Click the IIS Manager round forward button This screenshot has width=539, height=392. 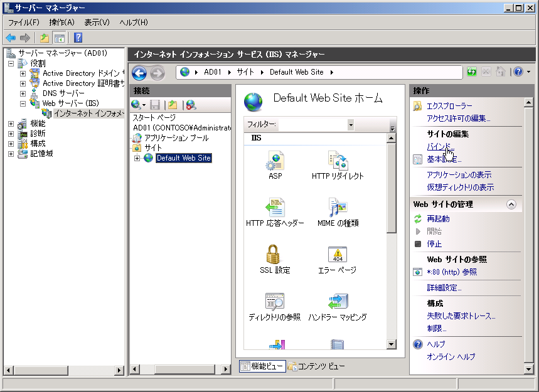[157, 73]
